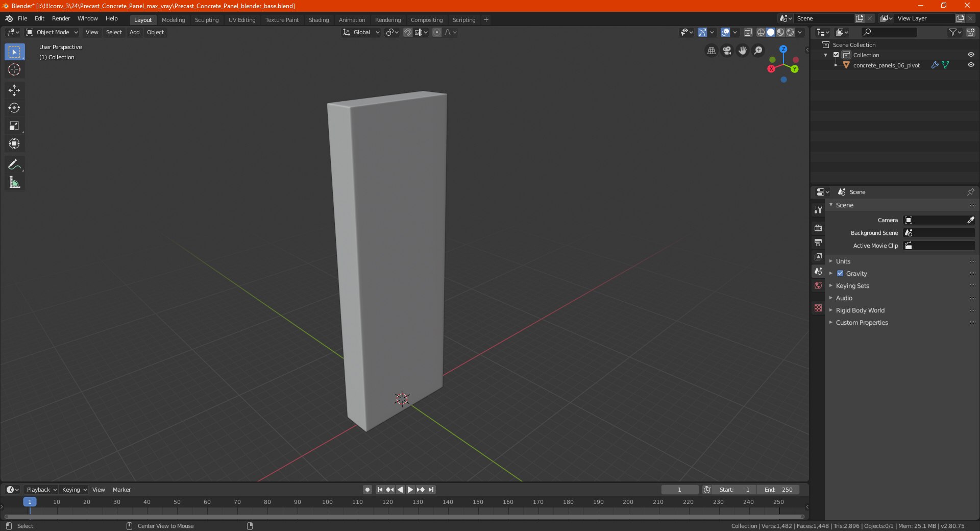Open the Keying dropdown
The width and height of the screenshot is (980, 531).
point(75,490)
